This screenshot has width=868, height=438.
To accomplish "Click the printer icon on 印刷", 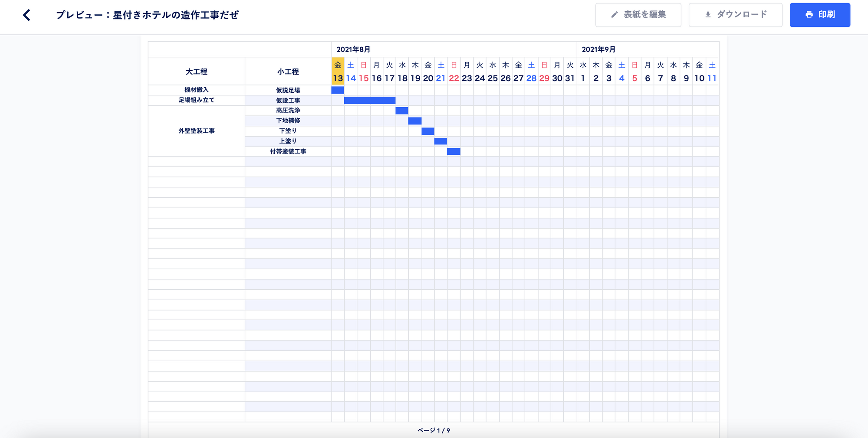I will pyautogui.click(x=809, y=15).
